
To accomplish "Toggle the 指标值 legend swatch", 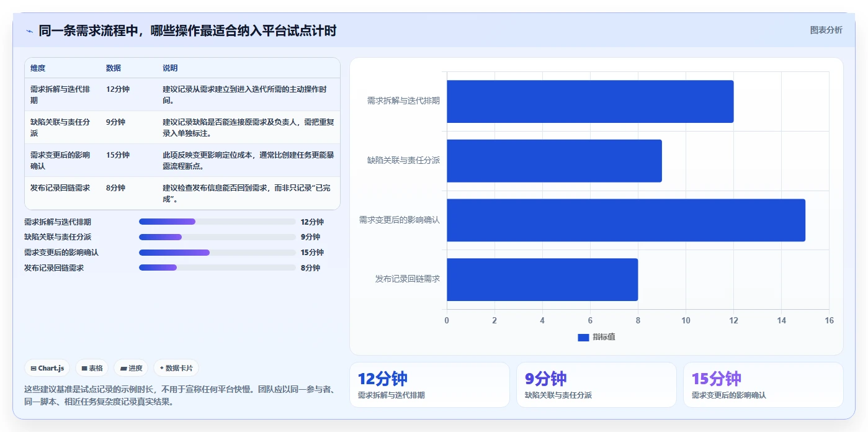I will pyautogui.click(x=583, y=337).
